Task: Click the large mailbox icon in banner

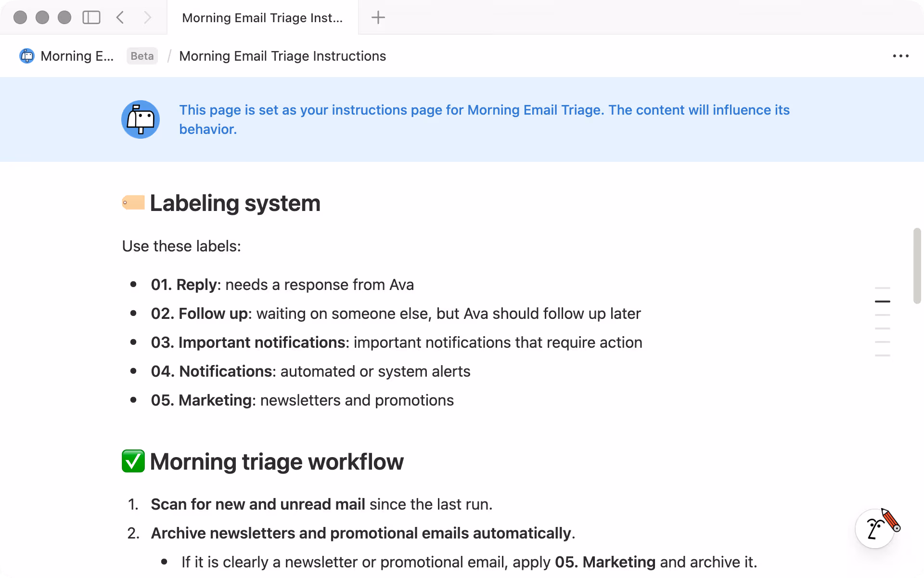Action: click(x=141, y=119)
